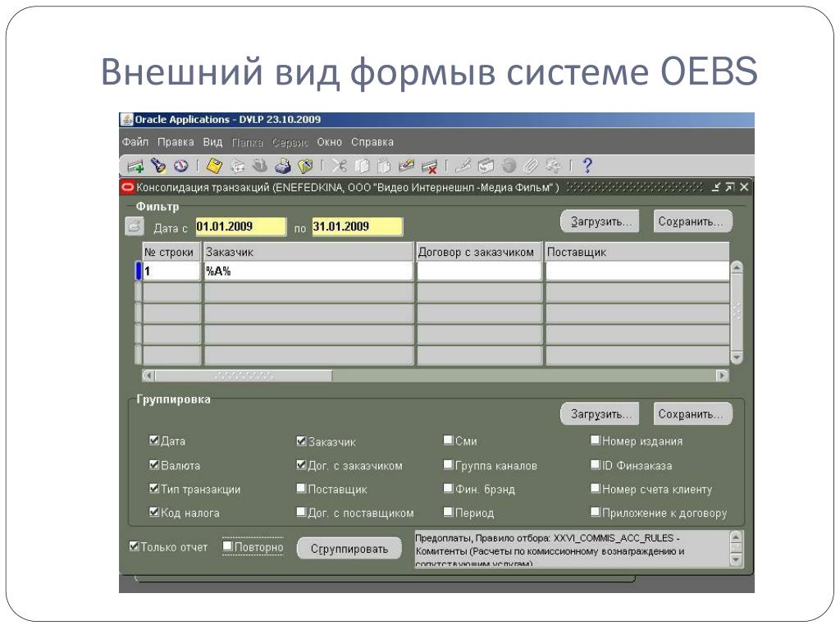Screen dimensions: 840x630
Task: Open the Show Navigator compass icon
Action: point(181,166)
